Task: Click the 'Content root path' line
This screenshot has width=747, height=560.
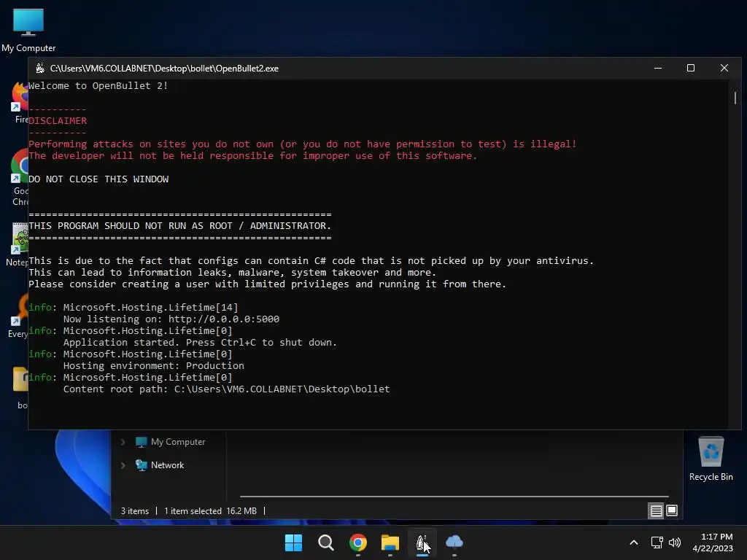Action: click(227, 389)
